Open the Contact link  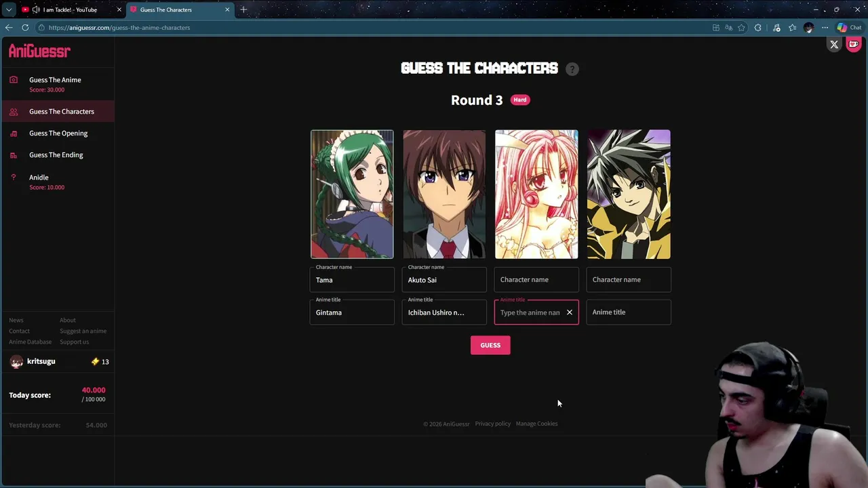coord(19,331)
